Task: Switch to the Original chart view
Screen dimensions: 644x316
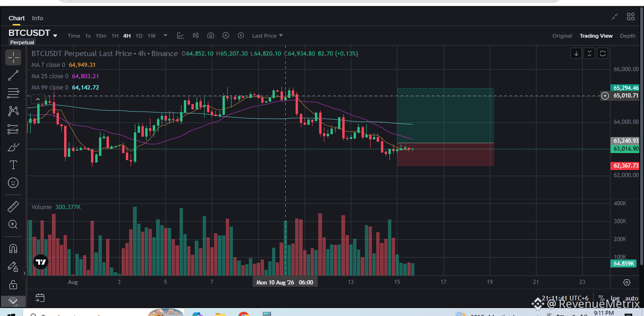Action: click(562, 36)
